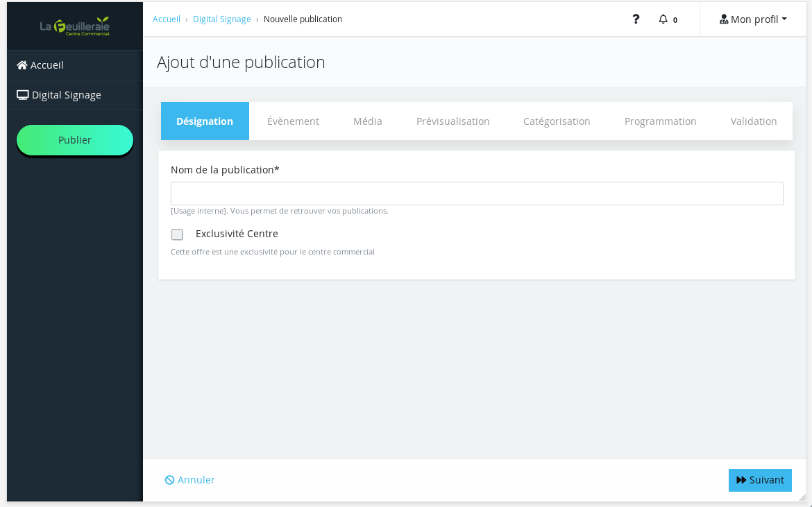Screen dimensions: 812x507
Task: Select the Validation tab
Action: (x=754, y=121)
